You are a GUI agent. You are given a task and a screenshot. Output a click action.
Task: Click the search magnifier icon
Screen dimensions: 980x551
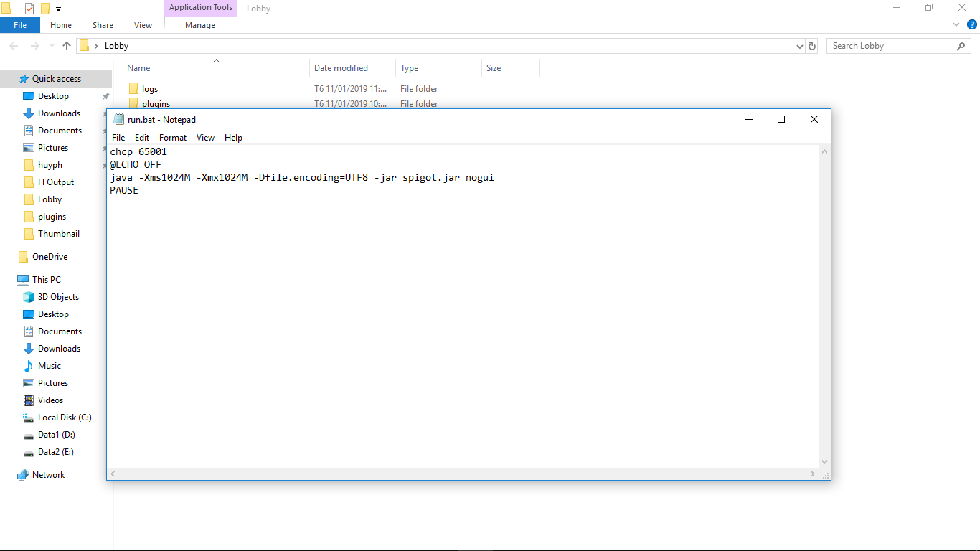[961, 46]
